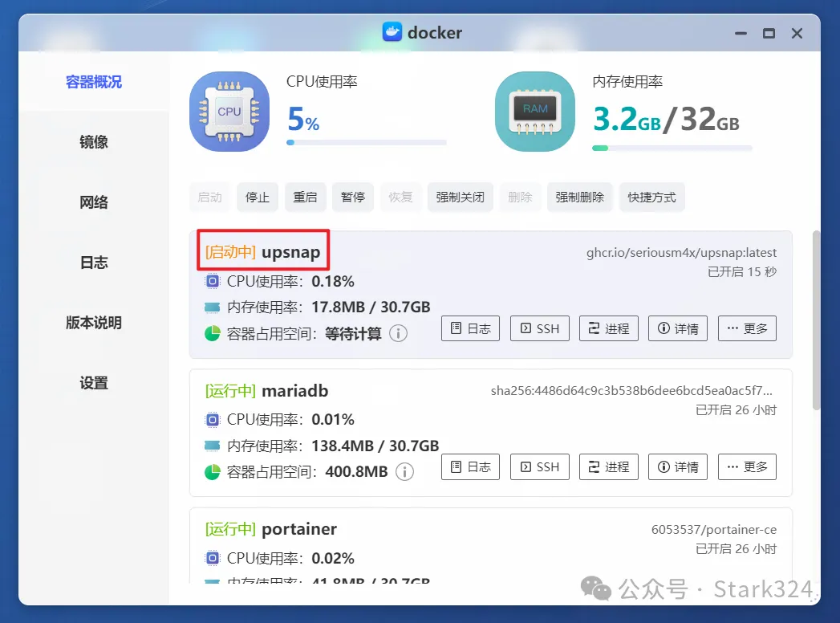Switch to the 镜像 section
This screenshot has width=840, height=623.
(94, 142)
